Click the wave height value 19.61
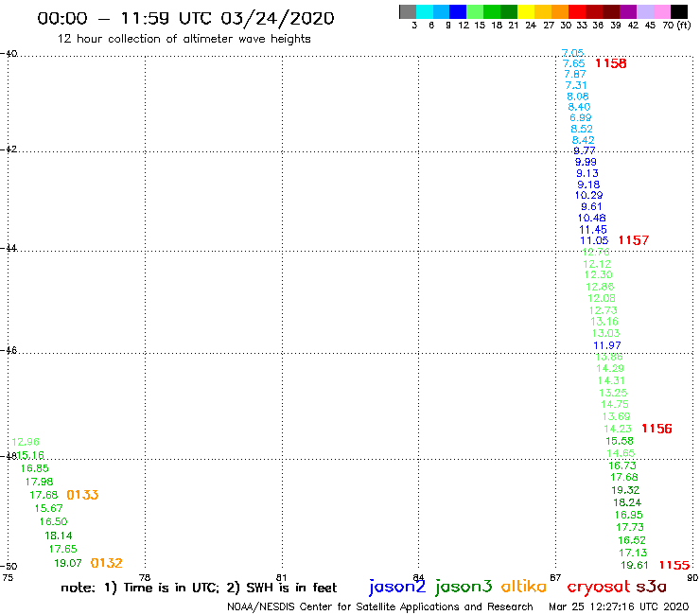Image resolution: width=700 pixels, height=615 pixels. click(635, 566)
